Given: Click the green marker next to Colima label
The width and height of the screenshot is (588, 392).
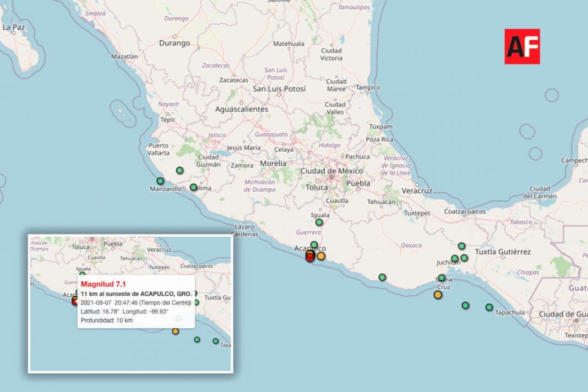Looking at the screenshot, I should coord(193,187).
